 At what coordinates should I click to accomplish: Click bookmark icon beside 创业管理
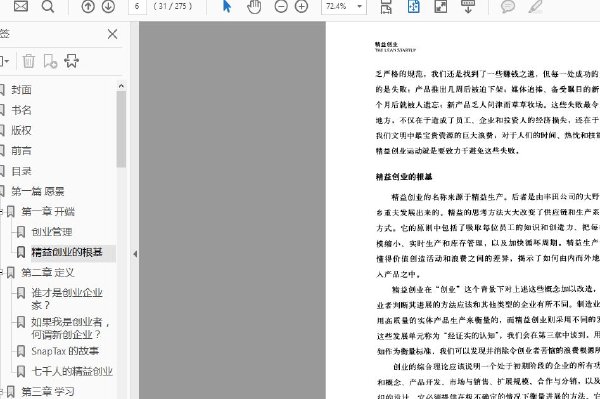pos(21,232)
